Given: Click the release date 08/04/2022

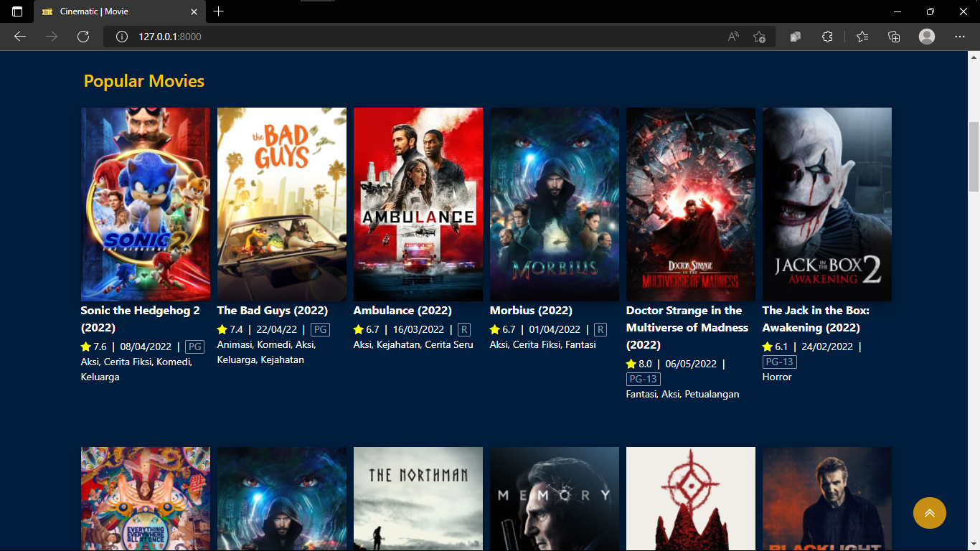Looking at the screenshot, I should (x=146, y=347).
